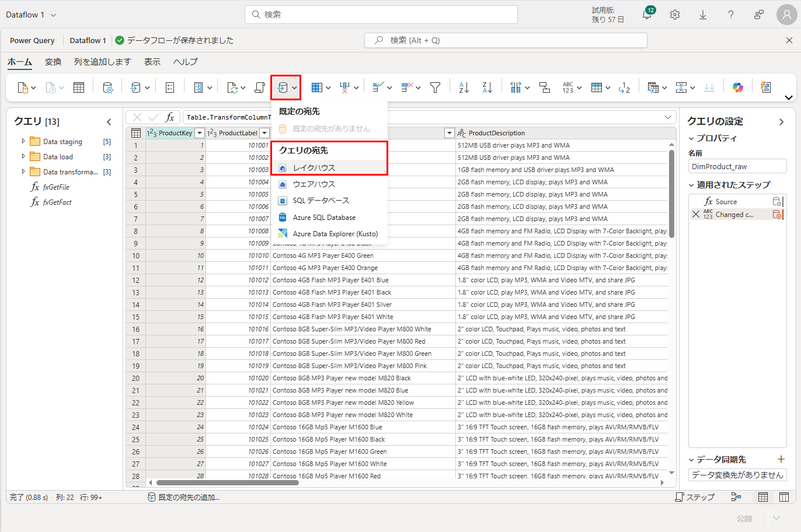The width and height of the screenshot is (801, 532).
Task: Sort ascending with the A-Z icon
Action: (x=464, y=87)
